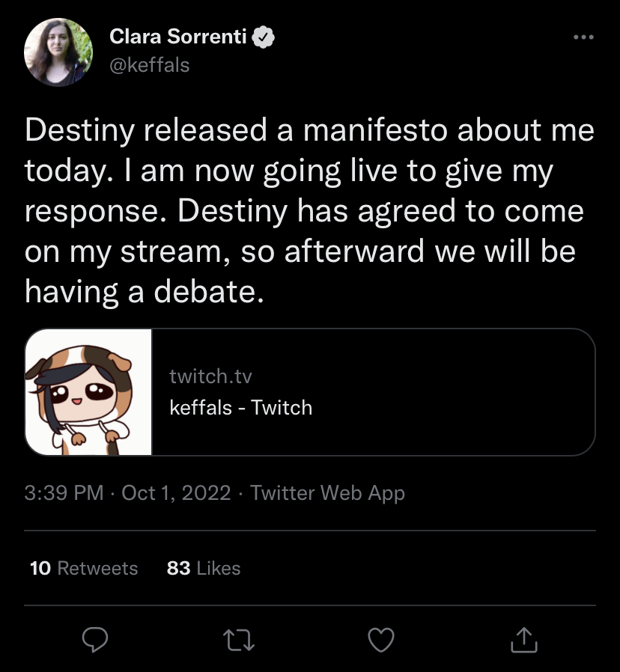This screenshot has width=620, height=672.
Task: Open the three-dot more options menu
Action: coord(583,37)
